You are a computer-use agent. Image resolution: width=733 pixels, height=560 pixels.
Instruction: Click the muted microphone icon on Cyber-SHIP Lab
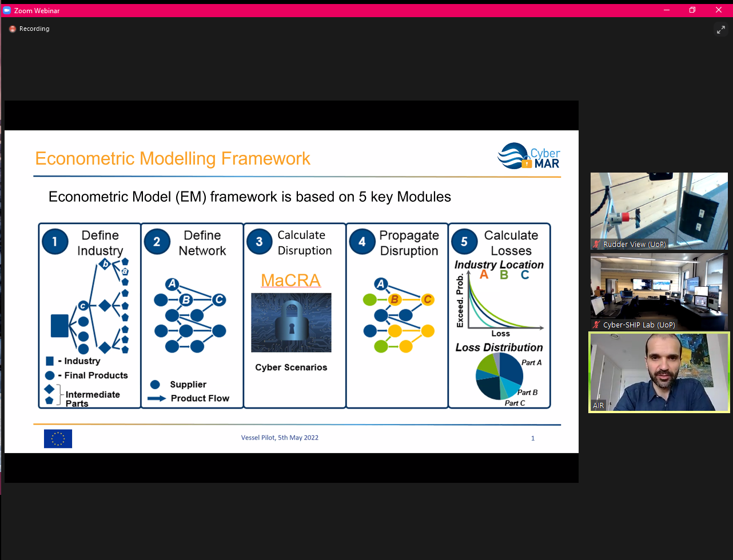coord(597,325)
